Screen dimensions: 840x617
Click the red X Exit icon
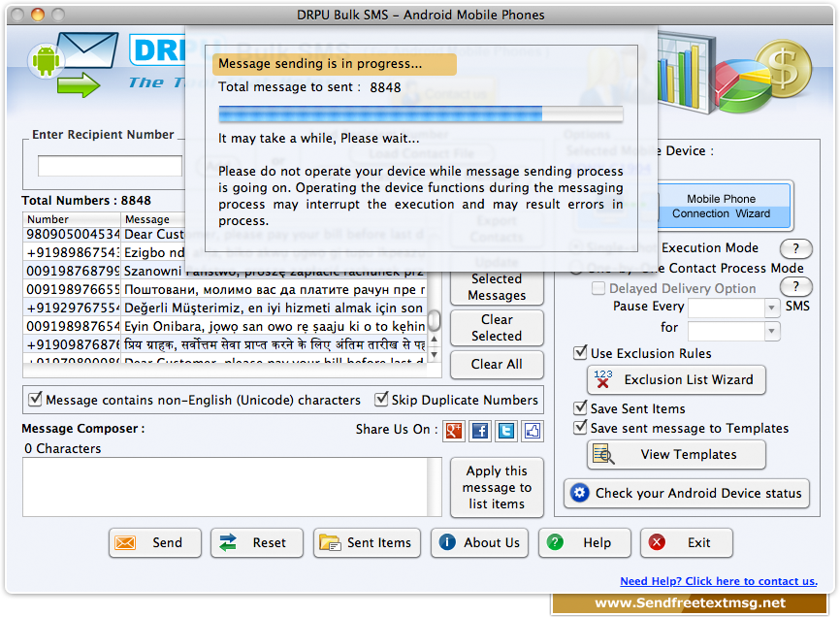[657, 542]
